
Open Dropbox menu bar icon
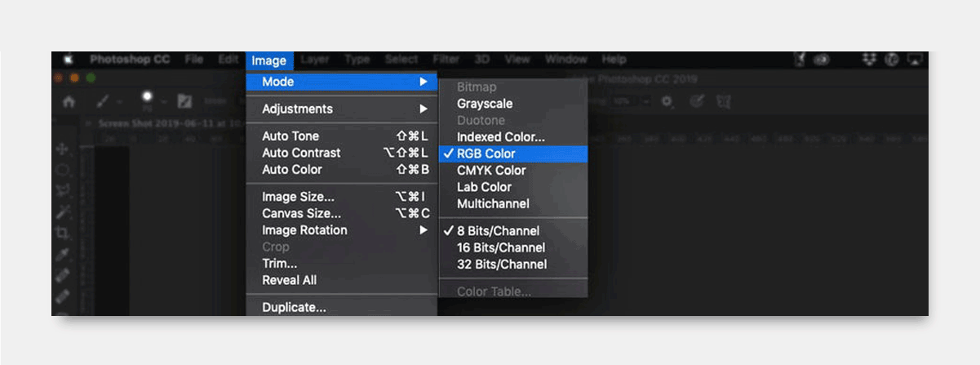(868, 60)
